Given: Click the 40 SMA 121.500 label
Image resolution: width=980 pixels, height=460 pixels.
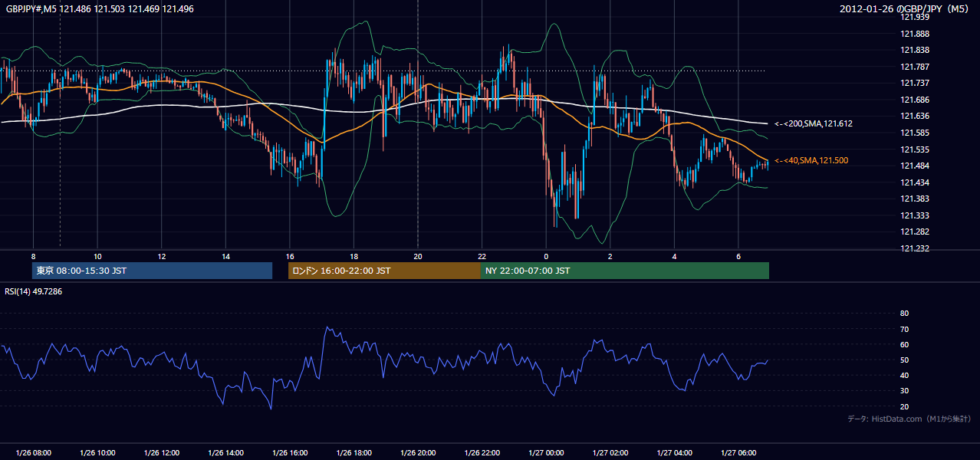Looking at the screenshot, I should [x=811, y=160].
